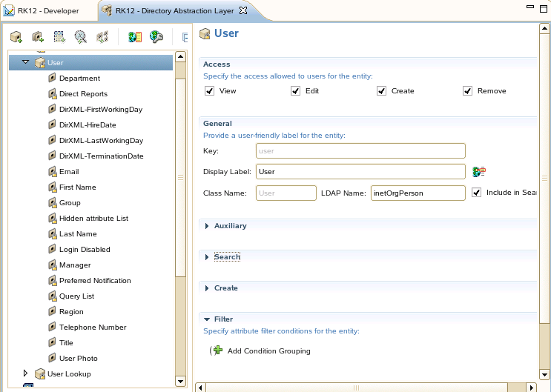Select DirXML-FirstWorkingDay in the tree

coord(101,109)
